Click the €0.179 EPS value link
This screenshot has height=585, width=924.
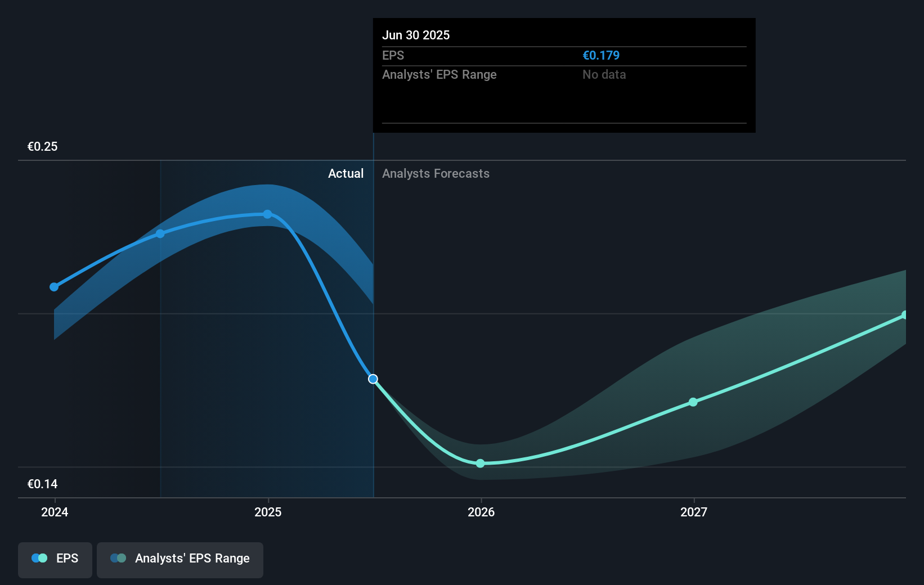(x=600, y=55)
